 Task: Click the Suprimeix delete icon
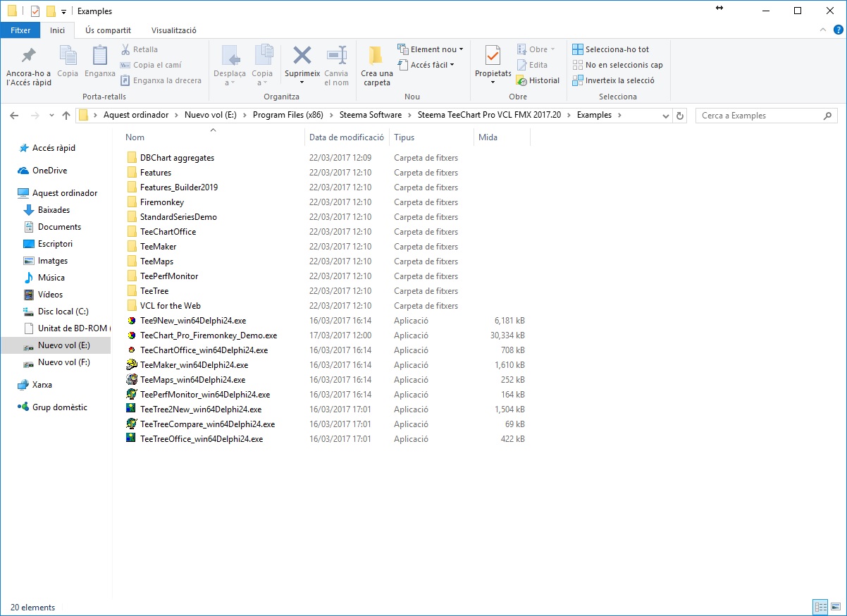[302, 56]
